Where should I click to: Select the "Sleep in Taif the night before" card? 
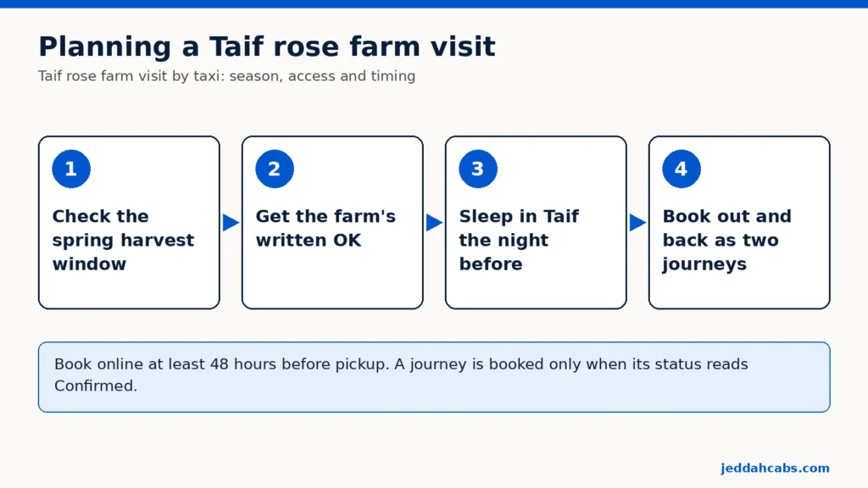tap(536, 223)
